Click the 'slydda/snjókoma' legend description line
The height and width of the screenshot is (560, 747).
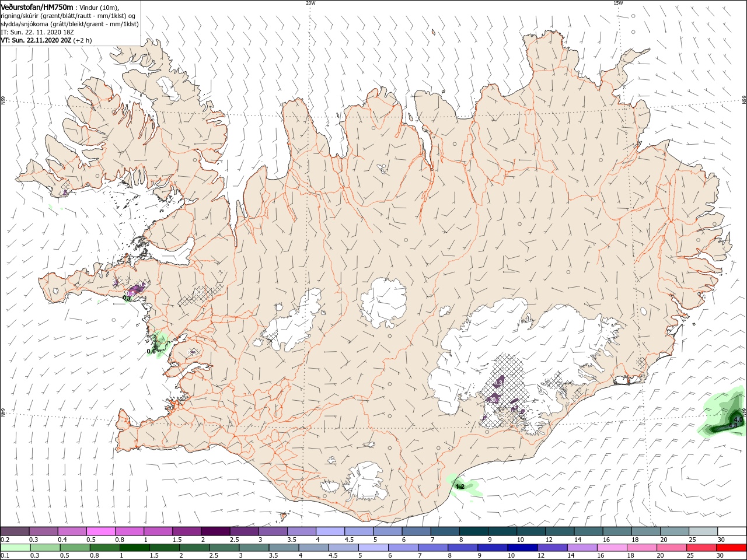[69, 24]
